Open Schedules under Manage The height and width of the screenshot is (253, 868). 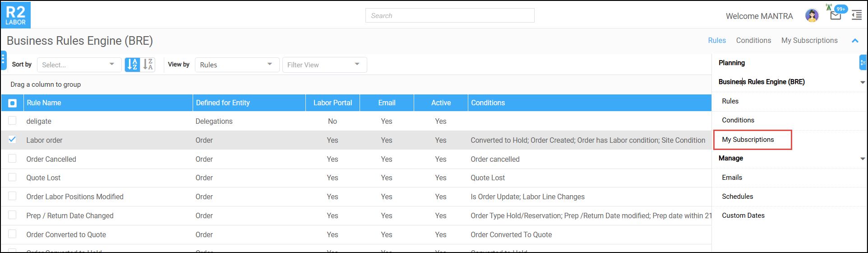737,197
